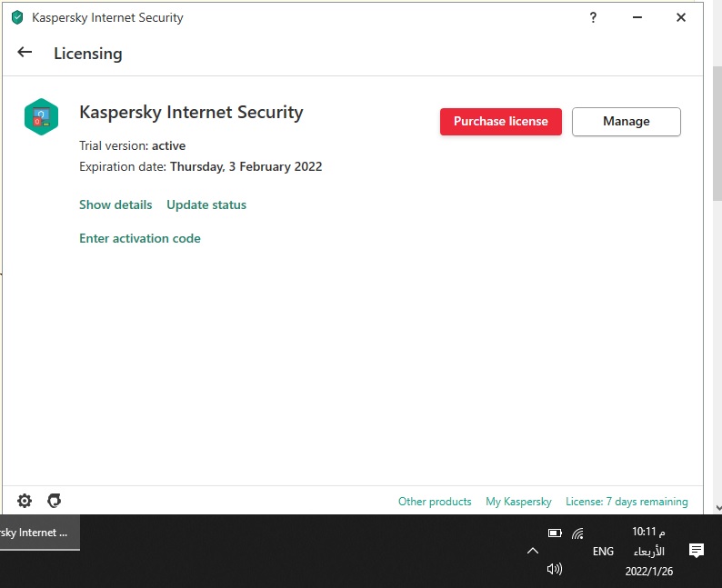This screenshot has height=588, width=722.
Task: Click the battery icon in system tray
Action: tap(555, 533)
